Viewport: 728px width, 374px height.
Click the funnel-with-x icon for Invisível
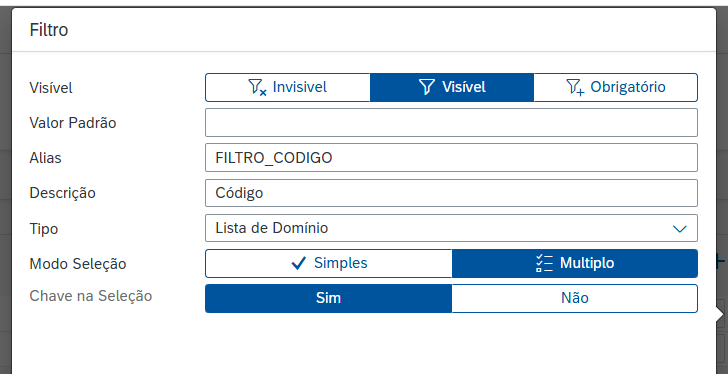(257, 87)
